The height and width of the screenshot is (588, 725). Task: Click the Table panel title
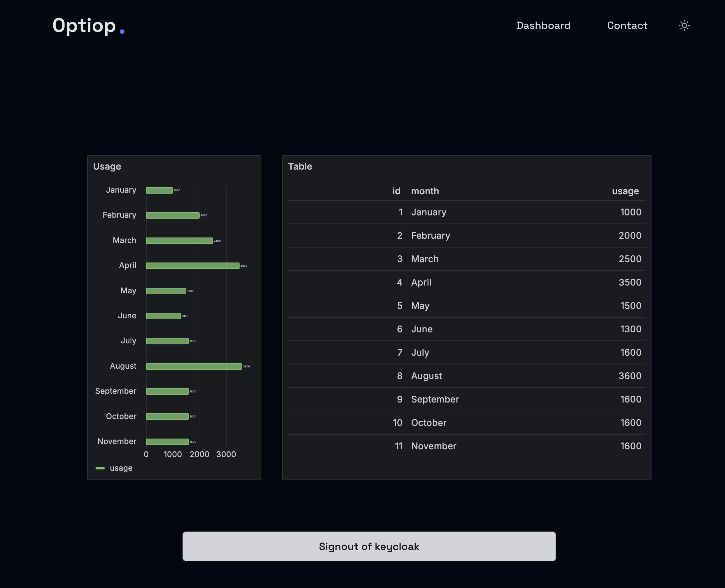(x=300, y=166)
